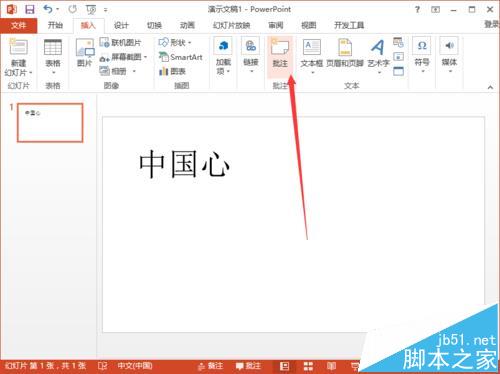Insert date and time small icon
This screenshot has width=500, height=374.
click(398, 42)
